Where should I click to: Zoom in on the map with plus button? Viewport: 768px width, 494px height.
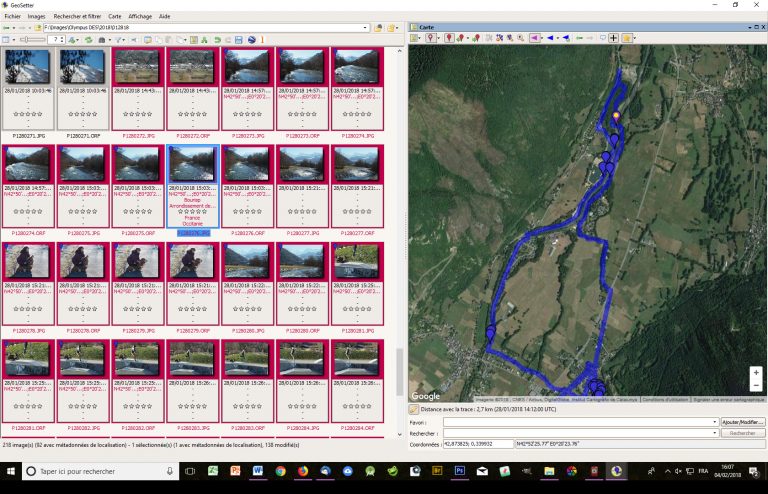pos(755,372)
